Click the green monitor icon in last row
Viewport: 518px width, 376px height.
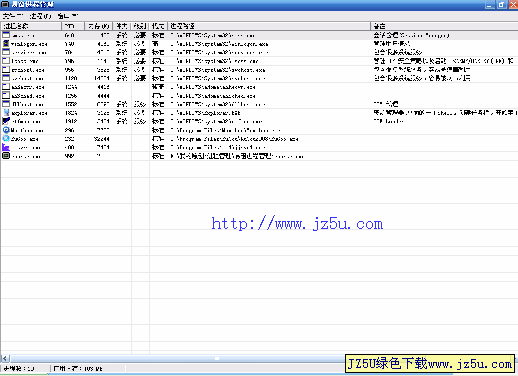[6, 156]
